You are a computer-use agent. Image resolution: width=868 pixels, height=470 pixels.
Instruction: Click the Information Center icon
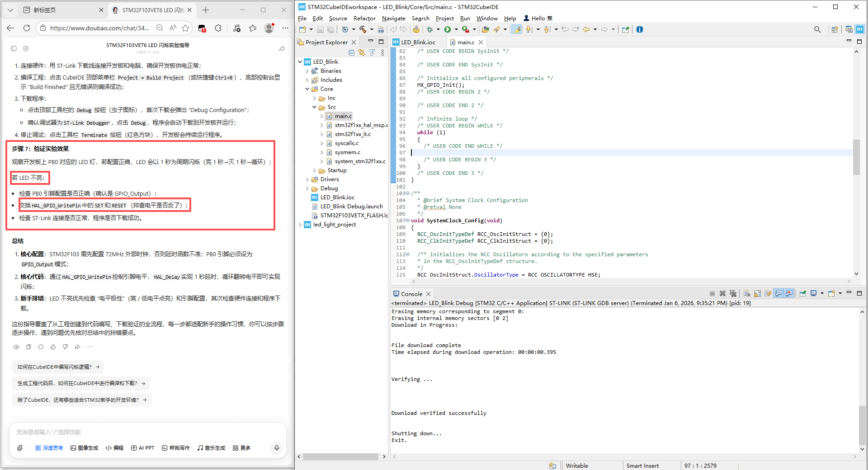640,29
